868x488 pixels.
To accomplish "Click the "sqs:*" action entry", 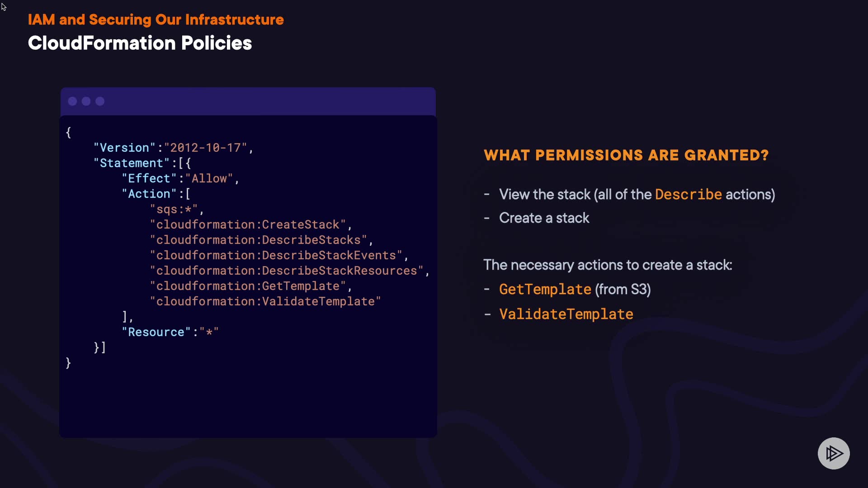I will click(x=176, y=209).
